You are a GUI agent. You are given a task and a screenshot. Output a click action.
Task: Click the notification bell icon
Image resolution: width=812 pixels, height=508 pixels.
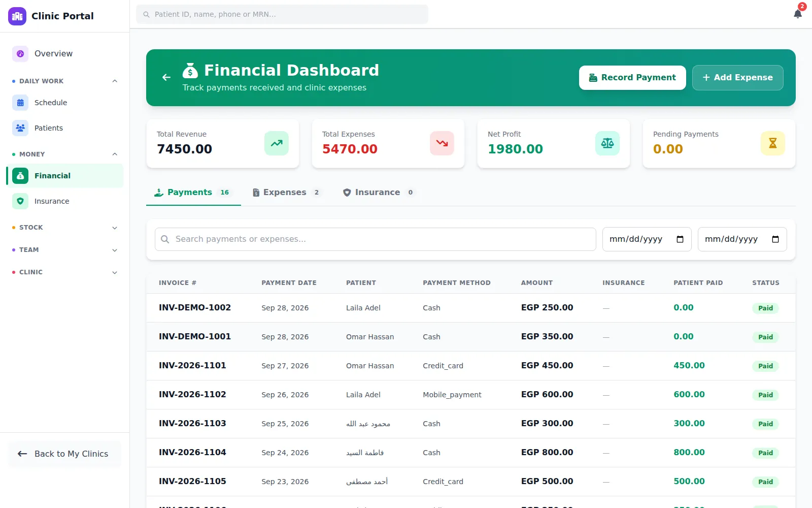[798, 14]
